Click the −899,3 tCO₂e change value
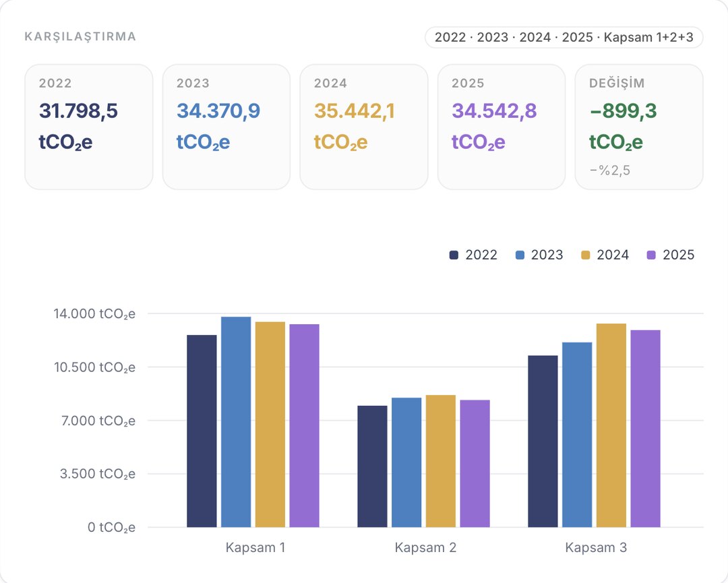Screen dimensions: 728x583 point(623,126)
